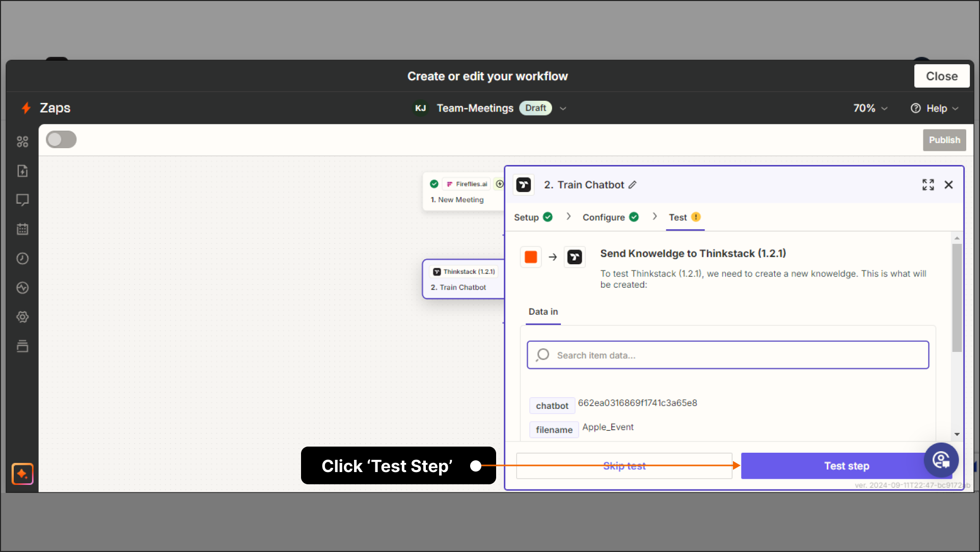Click the pencil icon to rename step
This screenshot has width=980, height=552.
click(632, 185)
